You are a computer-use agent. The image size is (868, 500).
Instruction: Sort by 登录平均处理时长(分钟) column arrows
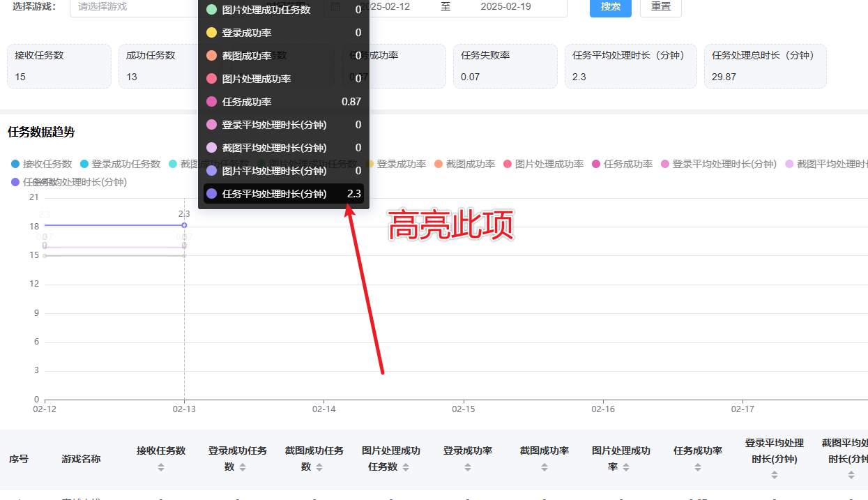click(x=775, y=475)
